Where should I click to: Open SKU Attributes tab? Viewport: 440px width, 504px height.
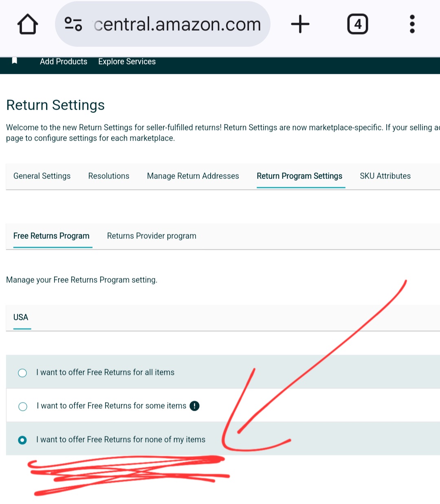385,176
